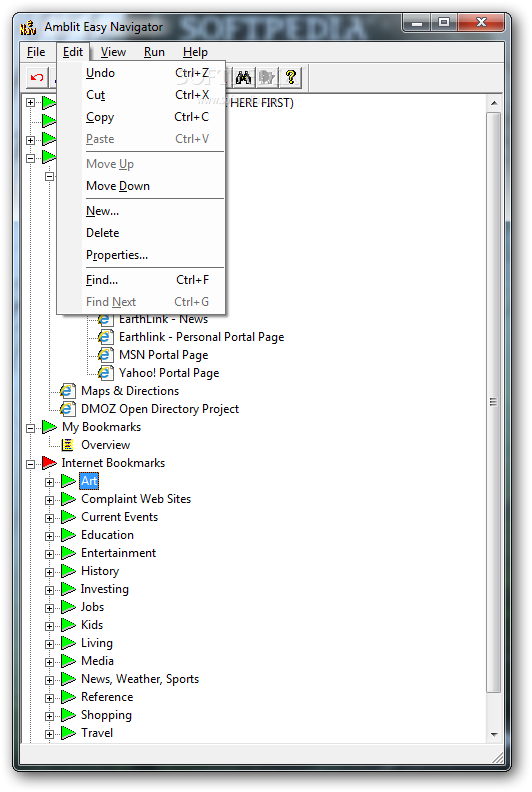The image size is (532, 792).
Task: Select the Travel label in the tree
Action: 97,733
